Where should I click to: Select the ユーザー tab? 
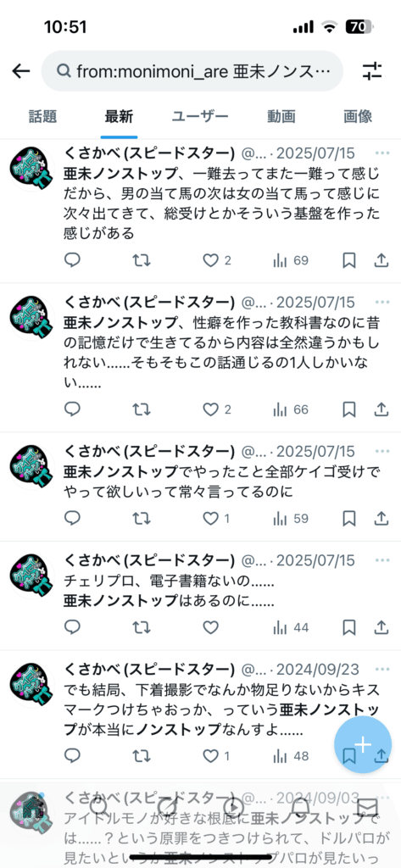pyautogui.click(x=199, y=116)
